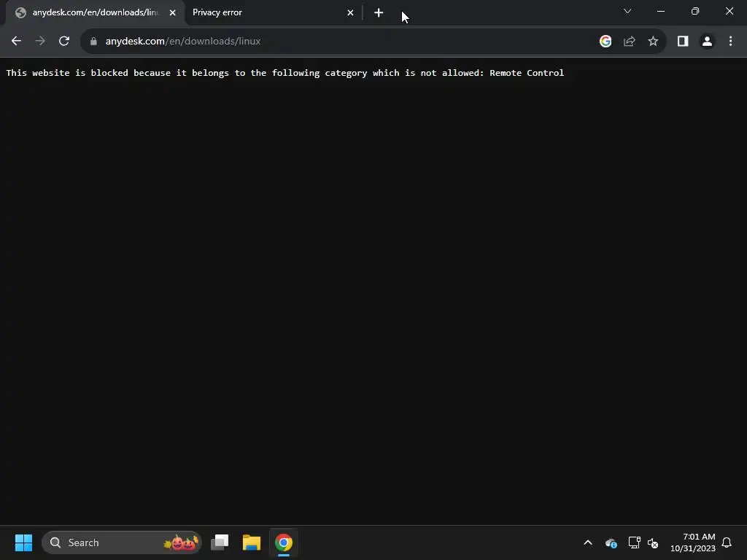Image resolution: width=747 pixels, height=560 pixels.
Task: Click the muted volume tray icon
Action: tap(653, 542)
